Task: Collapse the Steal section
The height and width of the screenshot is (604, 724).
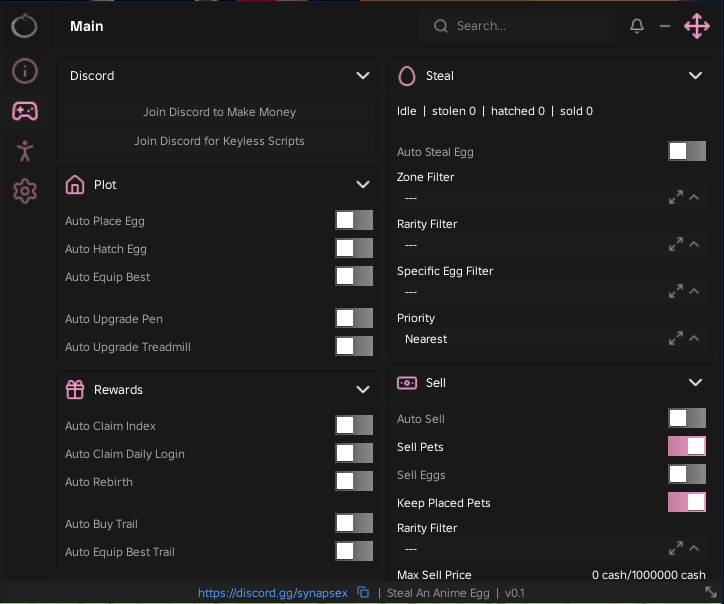Action: [x=695, y=76]
